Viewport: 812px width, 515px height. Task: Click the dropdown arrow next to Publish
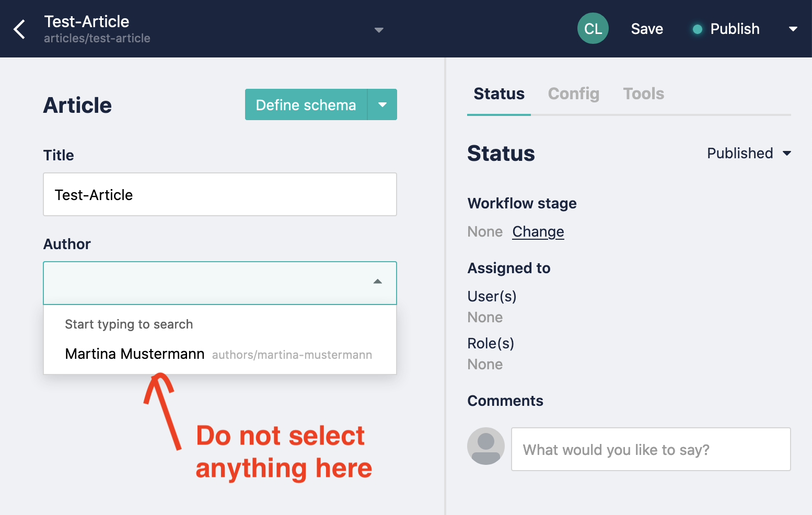pyautogui.click(x=793, y=29)
